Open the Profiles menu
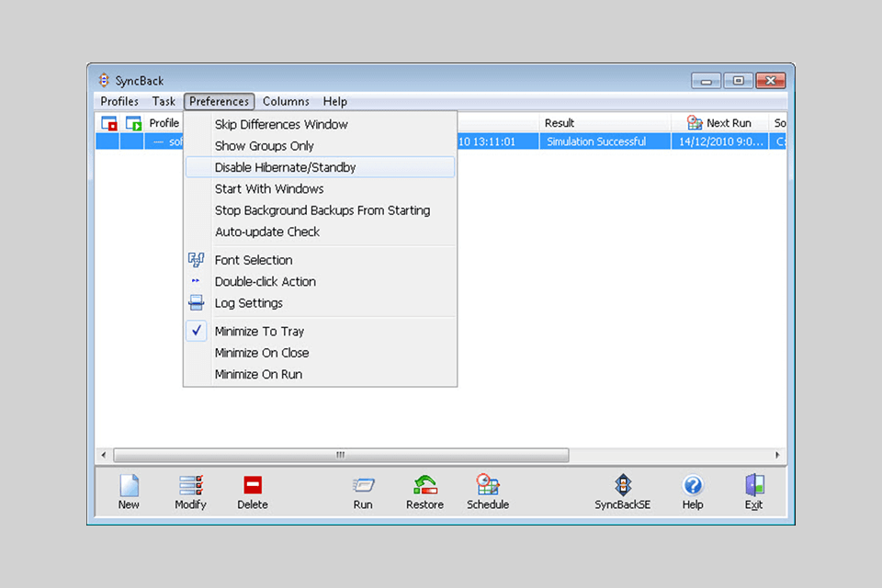 pos(119,101)
